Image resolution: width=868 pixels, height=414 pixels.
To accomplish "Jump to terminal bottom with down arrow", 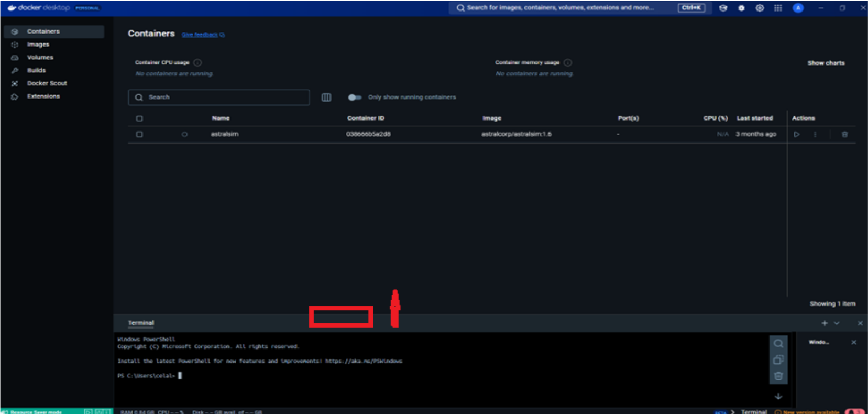I will [778, 396].
